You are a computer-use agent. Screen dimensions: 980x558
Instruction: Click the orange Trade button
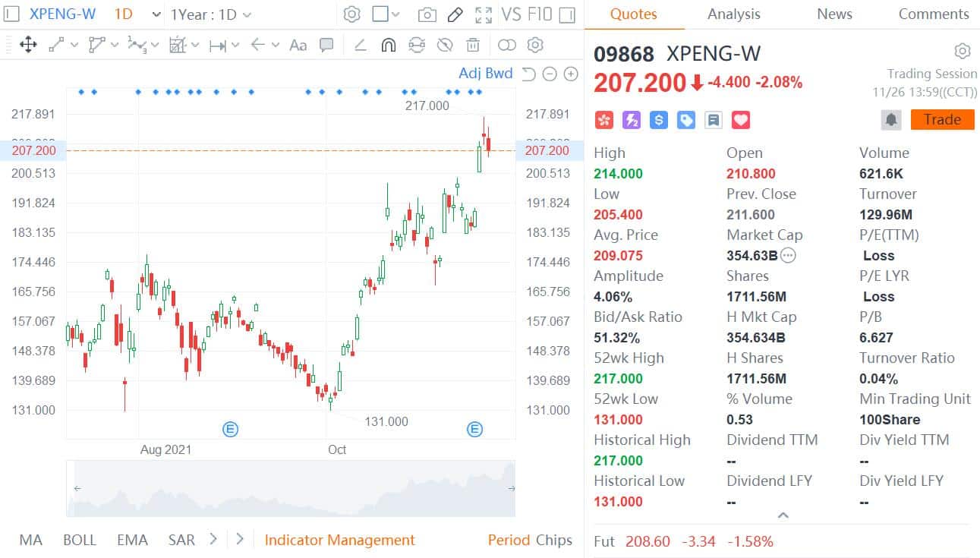(942, 119)
